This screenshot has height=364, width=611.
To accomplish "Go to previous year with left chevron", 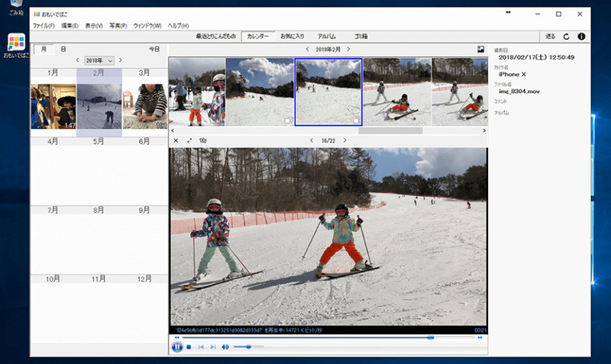I will (78, 60).
